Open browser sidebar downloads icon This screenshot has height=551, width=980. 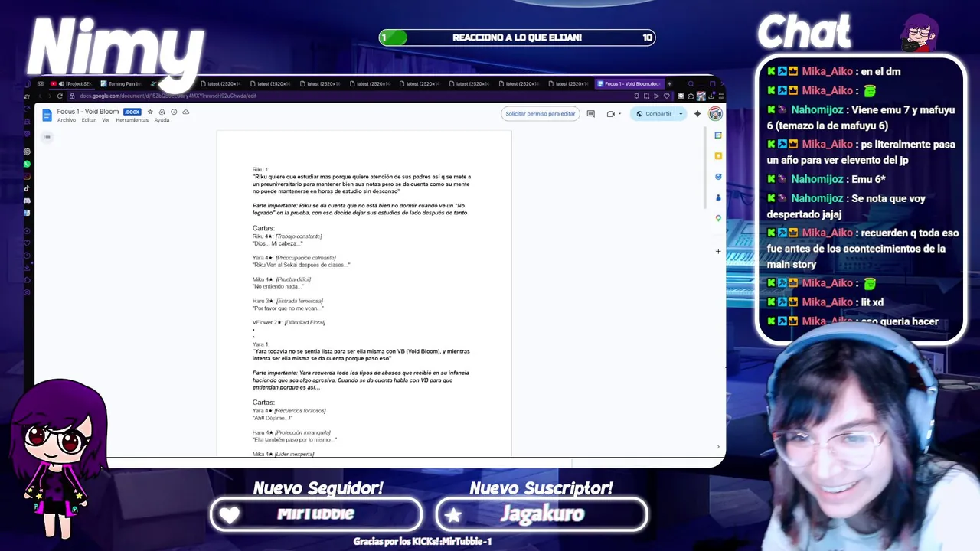(28, 267)
